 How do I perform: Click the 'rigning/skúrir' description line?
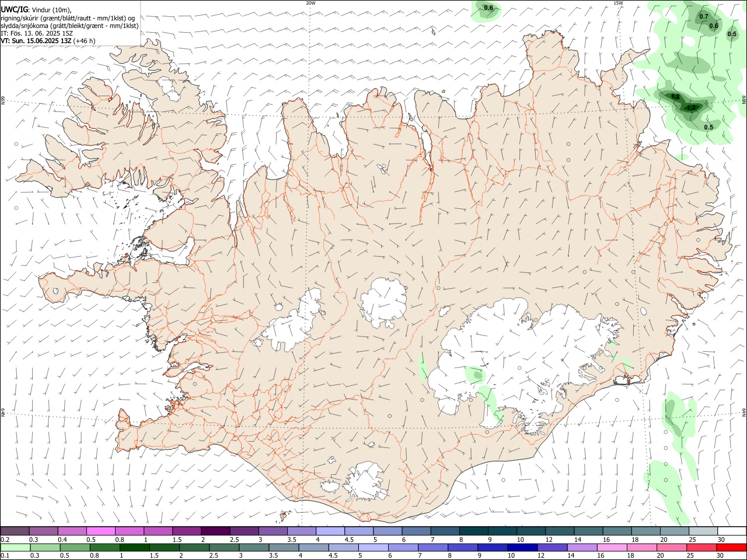68,18
